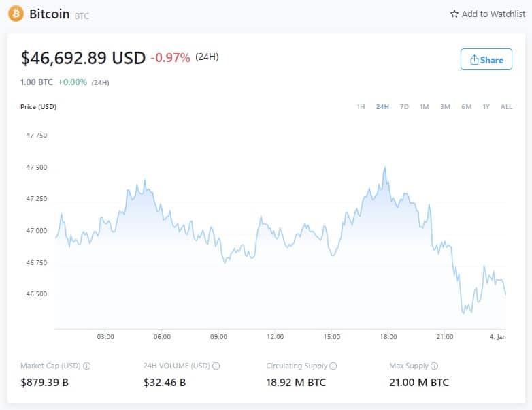Open the Circulating Supply info icon
This screenshot has height=410, width=532.
[x=333, y=366]
